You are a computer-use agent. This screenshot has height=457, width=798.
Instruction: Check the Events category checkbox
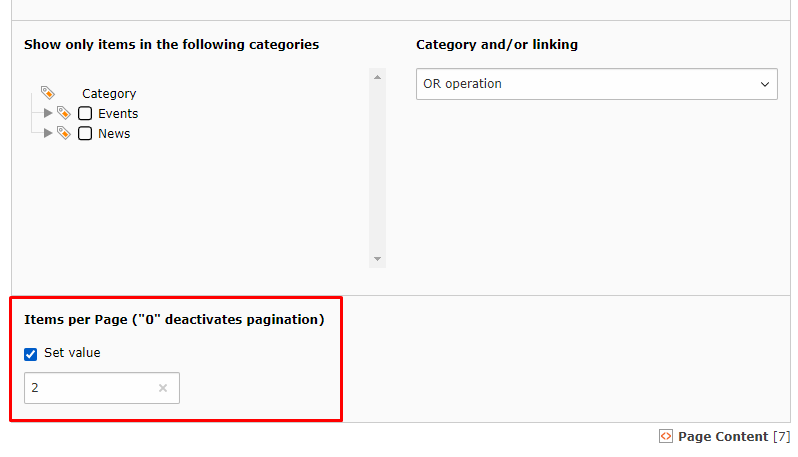[x=85, y=114]
